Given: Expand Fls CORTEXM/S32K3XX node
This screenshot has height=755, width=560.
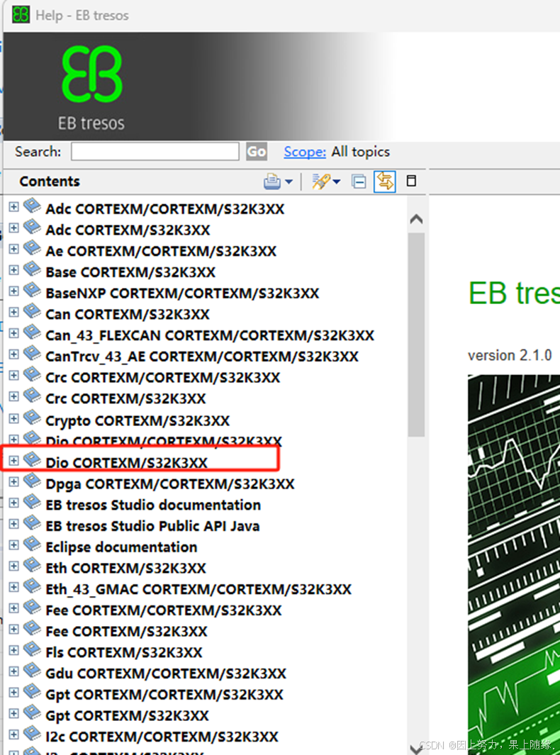Looking at the screenshot, I should [14, 650].
